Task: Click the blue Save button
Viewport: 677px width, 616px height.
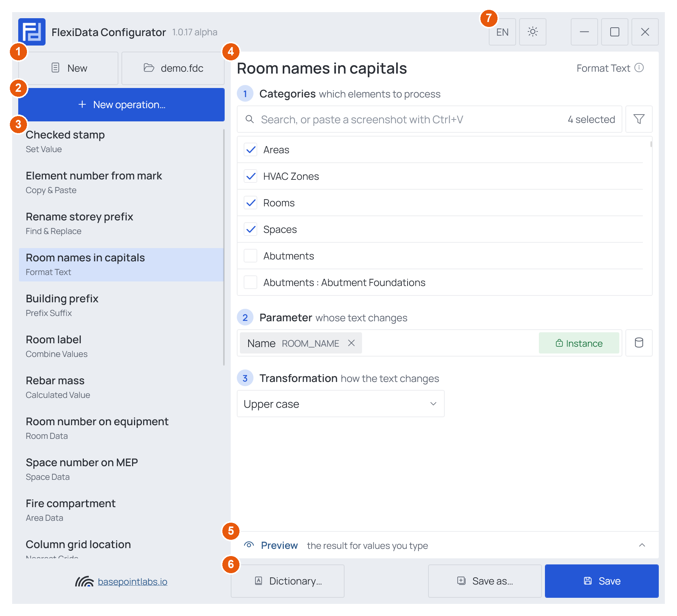Action: [x=602, y=581]
